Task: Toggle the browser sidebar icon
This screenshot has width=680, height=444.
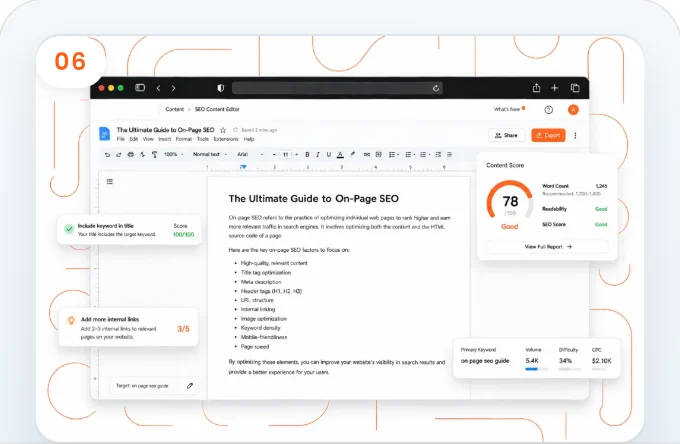Action: point(140,88)
